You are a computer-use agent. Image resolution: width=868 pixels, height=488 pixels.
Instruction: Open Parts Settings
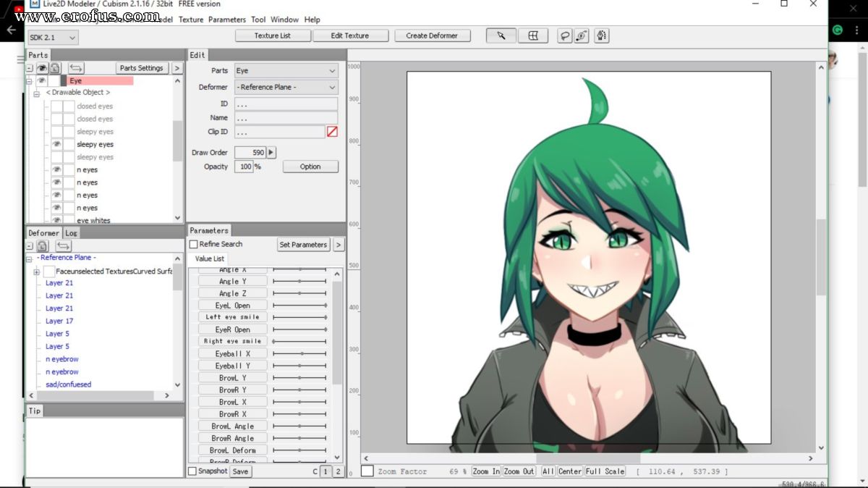(x=142, y=68)
